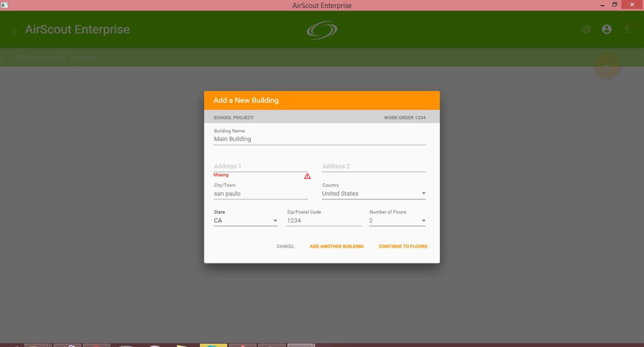Click the search magnifier icon
644x347 pixels.
[x=6, y=57]
